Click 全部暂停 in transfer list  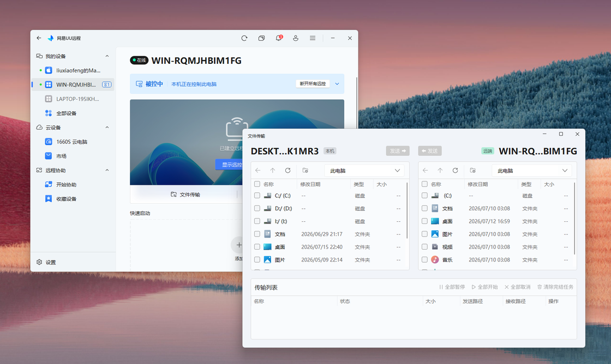[x=452, y=287]
